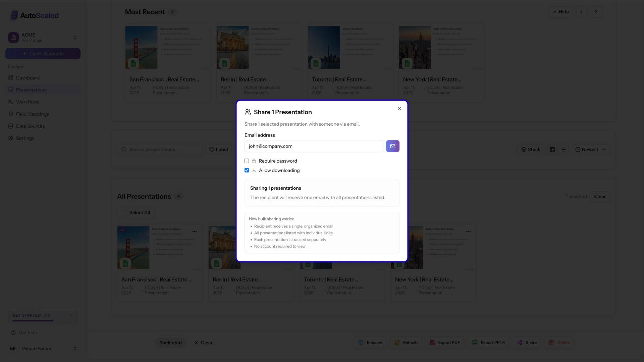This screenshot has height=362, width=644.
Task: Expand the Megan Foster account menu
Action: (x=75, y=349)
